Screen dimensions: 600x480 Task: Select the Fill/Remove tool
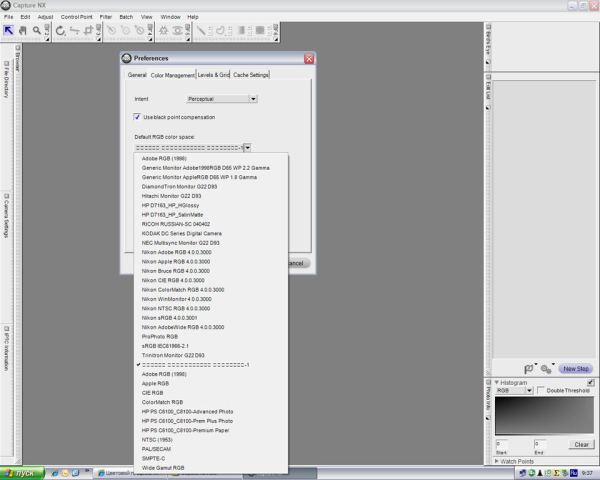point(260,31)
